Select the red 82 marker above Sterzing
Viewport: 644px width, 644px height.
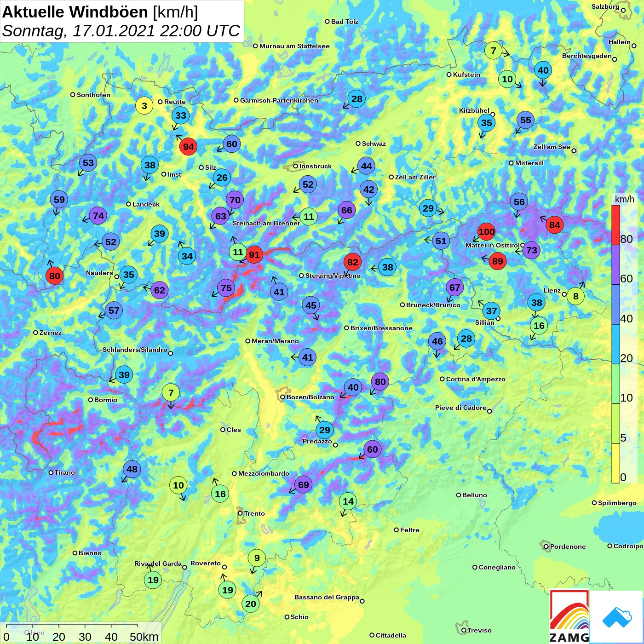(353, 262)
